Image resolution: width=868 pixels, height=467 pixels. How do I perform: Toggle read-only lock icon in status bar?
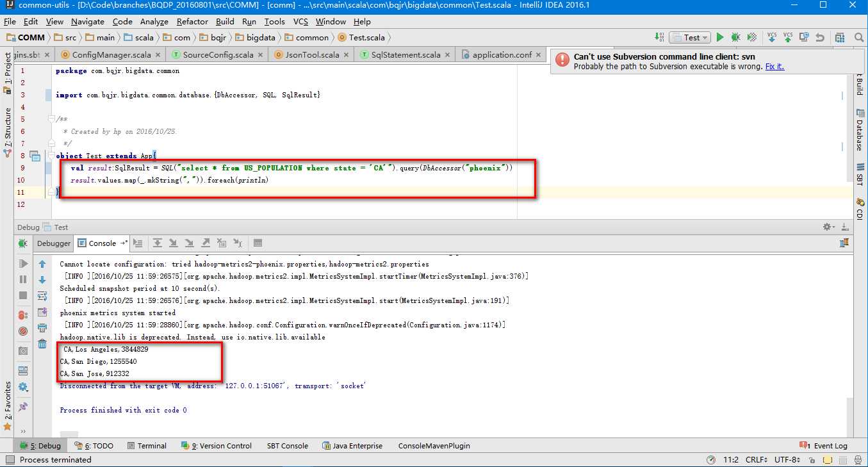point(812,460)
